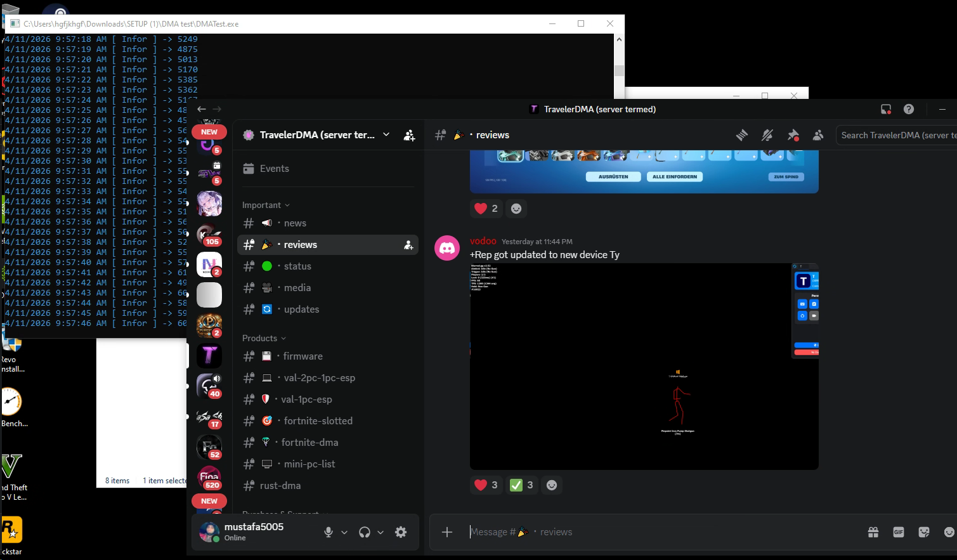Open the gift icon in message bar
Image resolution: width=957 pixels, height=560 pixels.
pos(873,532)
